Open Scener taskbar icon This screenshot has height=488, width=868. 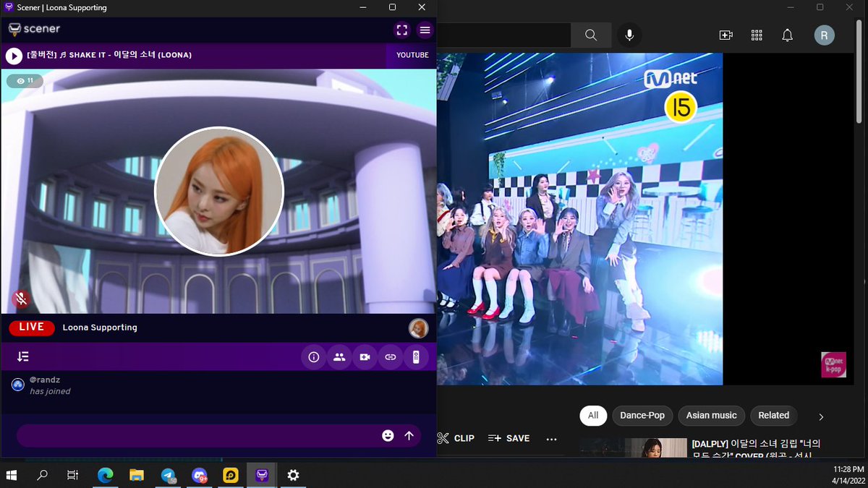[262, 475]
